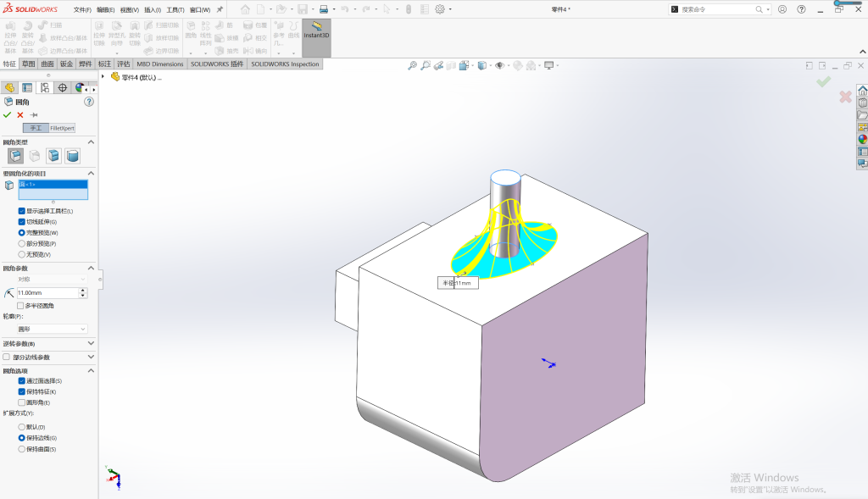Click the Zoom to Fit magnifier icon
Viewport: 868px width, 499px height.
pos(413,66)
